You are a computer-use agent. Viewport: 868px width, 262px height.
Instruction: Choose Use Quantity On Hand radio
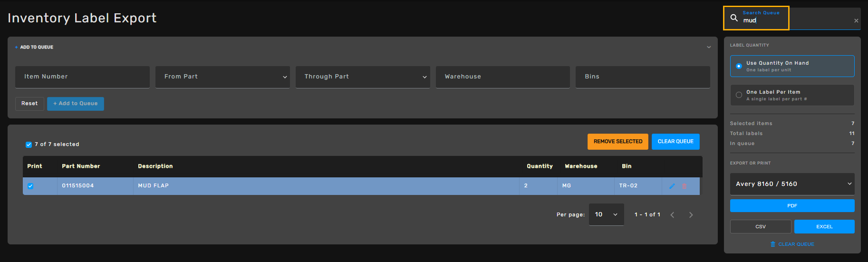(x=792, y=66)
